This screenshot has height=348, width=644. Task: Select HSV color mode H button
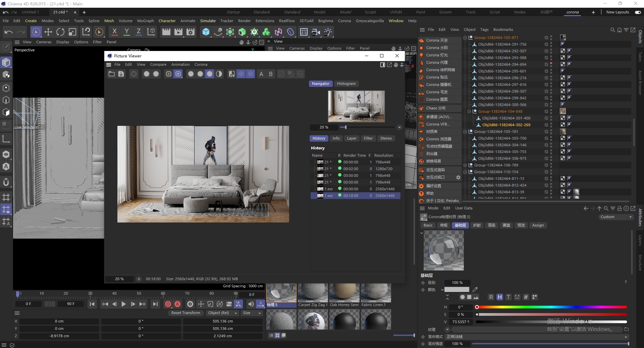(500, 297)
